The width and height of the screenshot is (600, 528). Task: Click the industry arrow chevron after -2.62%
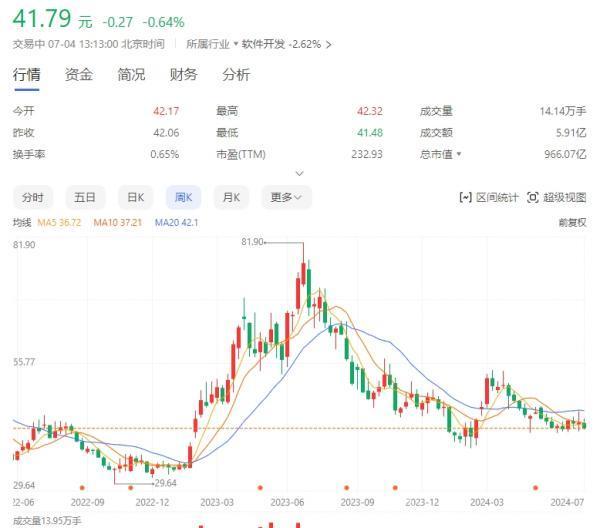coord(329,45)
